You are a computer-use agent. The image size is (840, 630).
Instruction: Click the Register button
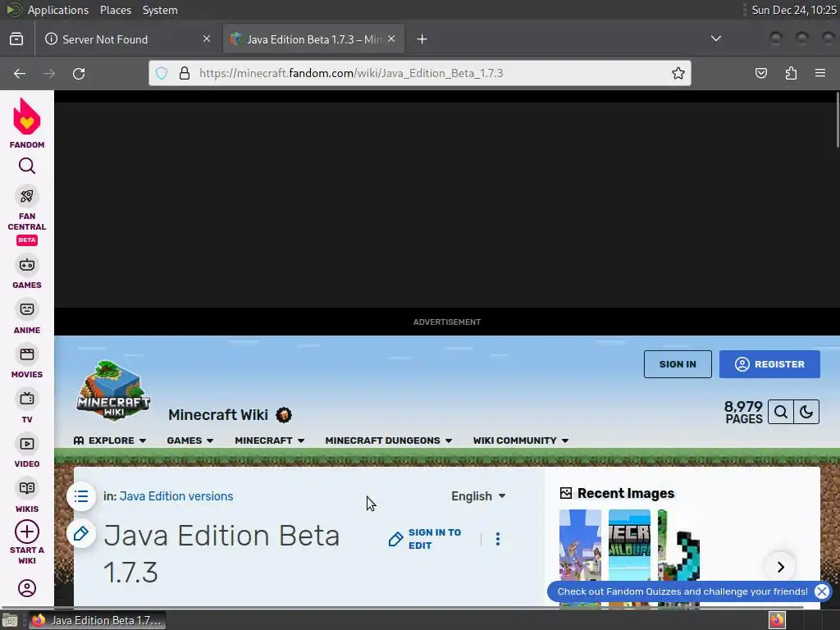pyautogui.click(x=769, y=364)
